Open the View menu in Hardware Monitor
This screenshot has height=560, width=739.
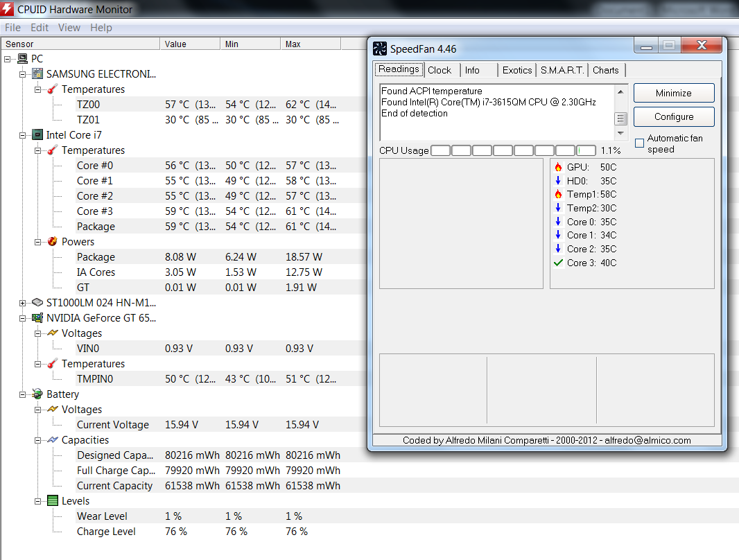69,28
